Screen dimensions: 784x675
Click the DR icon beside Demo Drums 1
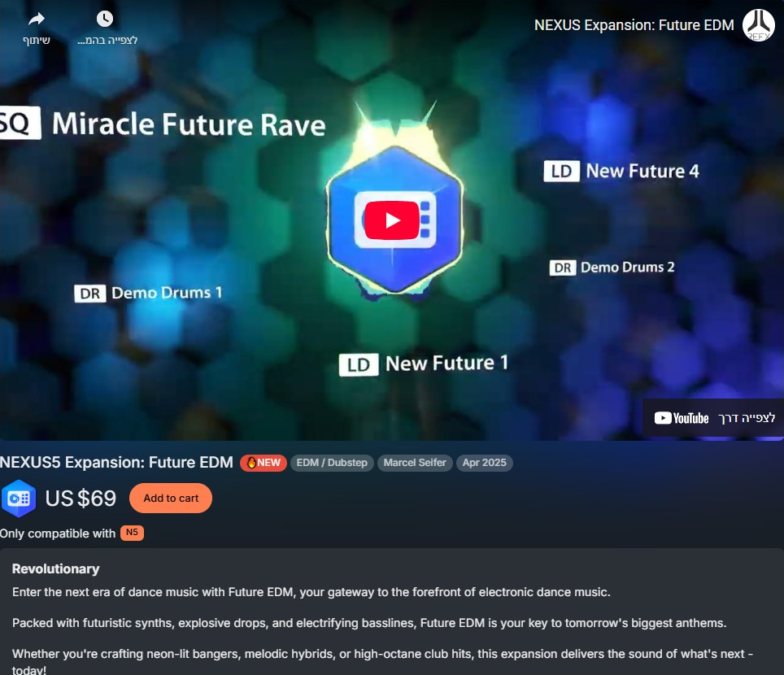tap(90, 294)
